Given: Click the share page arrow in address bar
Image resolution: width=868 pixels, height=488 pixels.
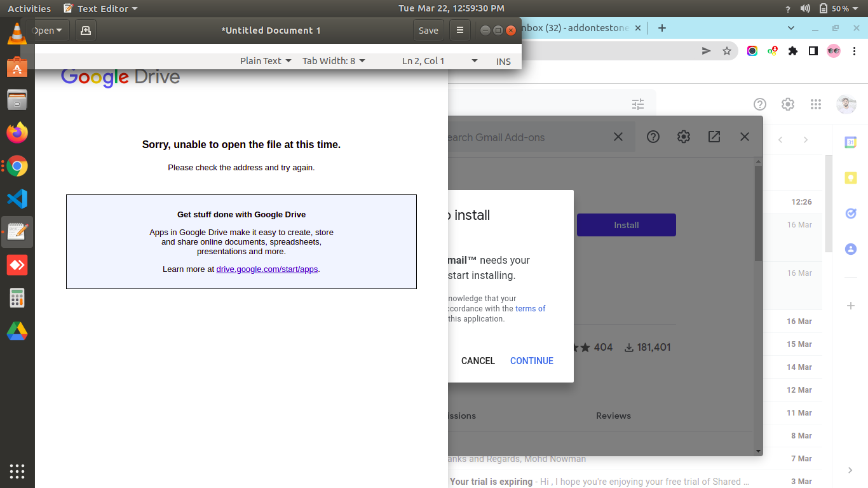Looking at the screenshot, I should click(x=706, y=51).
